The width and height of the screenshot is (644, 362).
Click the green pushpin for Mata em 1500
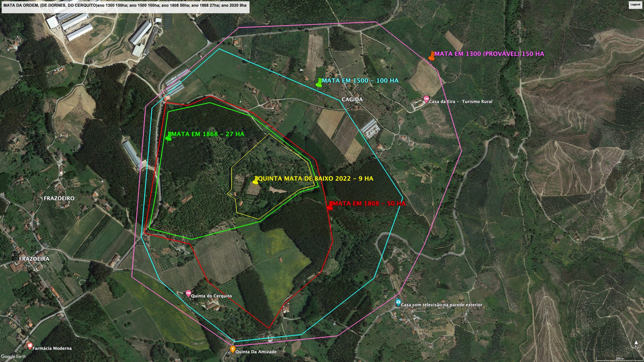[x=319, y=83]
